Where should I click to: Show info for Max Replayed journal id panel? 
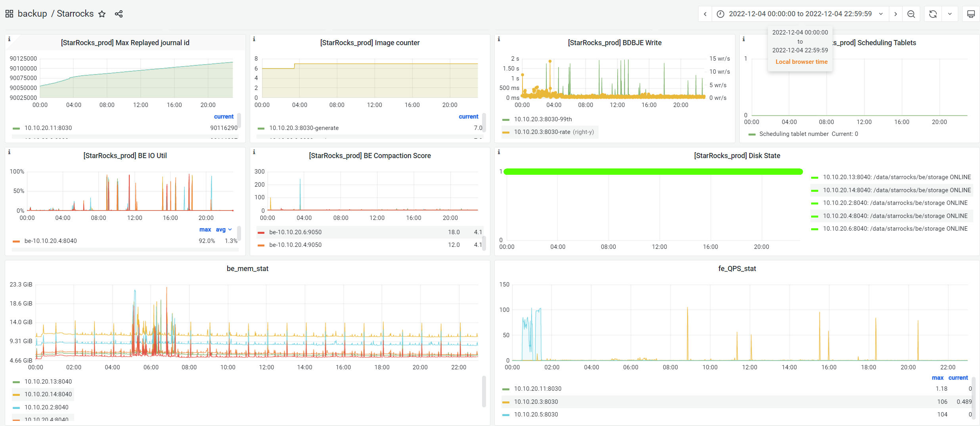pyautogui.click(x=9, y=39)
